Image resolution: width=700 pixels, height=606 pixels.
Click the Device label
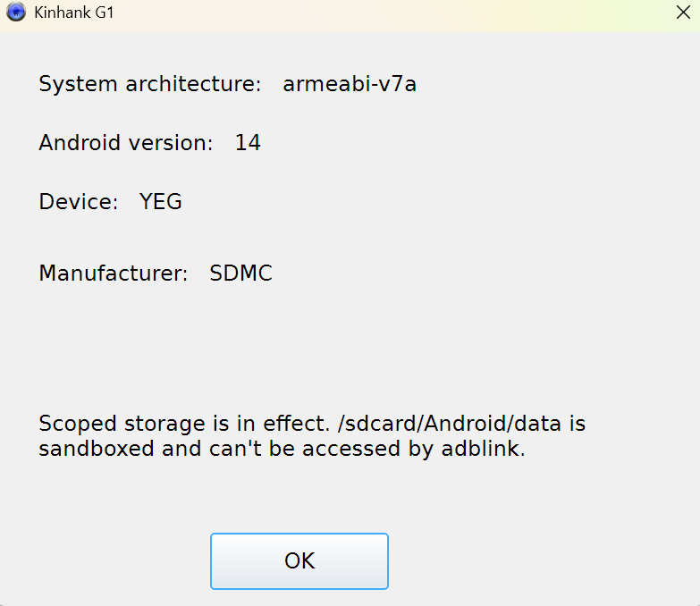(78, 202)
